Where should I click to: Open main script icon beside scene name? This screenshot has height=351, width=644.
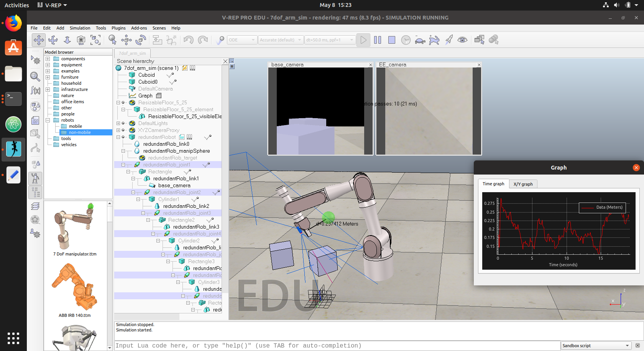coord(185,68)
